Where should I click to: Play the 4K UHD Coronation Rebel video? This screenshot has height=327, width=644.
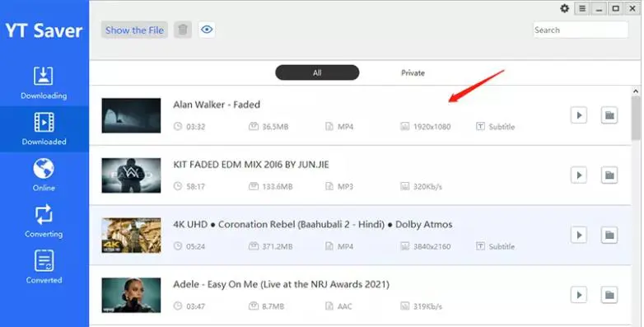click(x=579, y=235)
